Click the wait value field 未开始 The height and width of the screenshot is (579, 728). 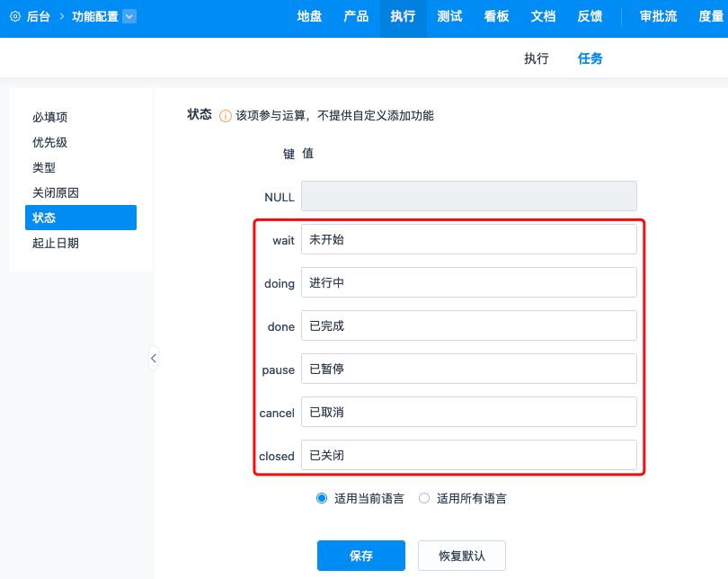(x=469, y=239)
